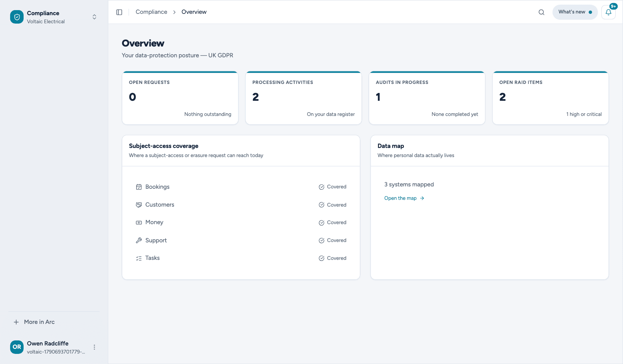Expand More in Arc
The height and width of the screenshot is (364, 623).
click(x=34, y=322)
